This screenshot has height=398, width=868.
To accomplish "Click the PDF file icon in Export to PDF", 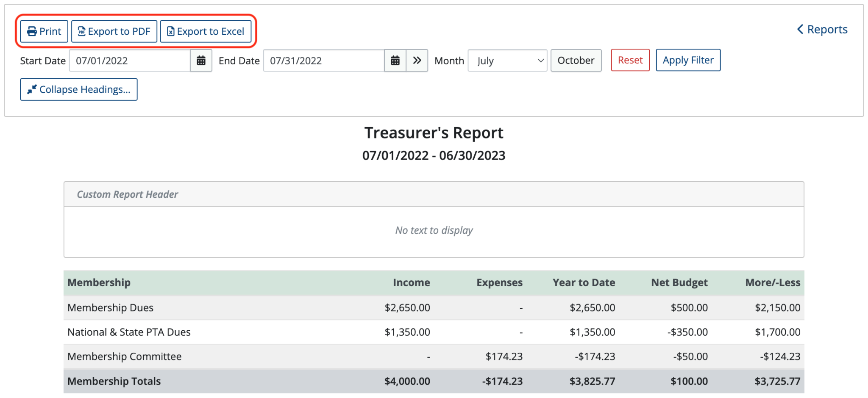I will tap(82, 31).
